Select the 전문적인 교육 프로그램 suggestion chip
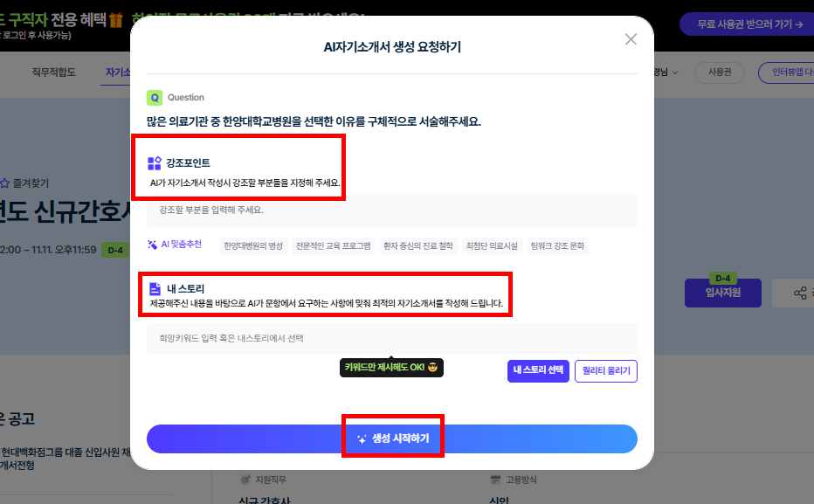Viewport: 814px width, 504px height. coord(333,246)
